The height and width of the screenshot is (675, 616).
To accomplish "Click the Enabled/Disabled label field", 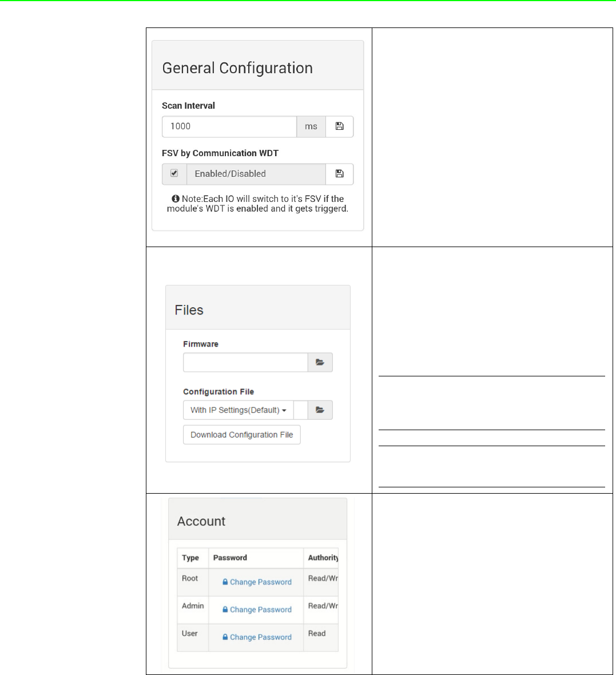I will tap(256, 174).
